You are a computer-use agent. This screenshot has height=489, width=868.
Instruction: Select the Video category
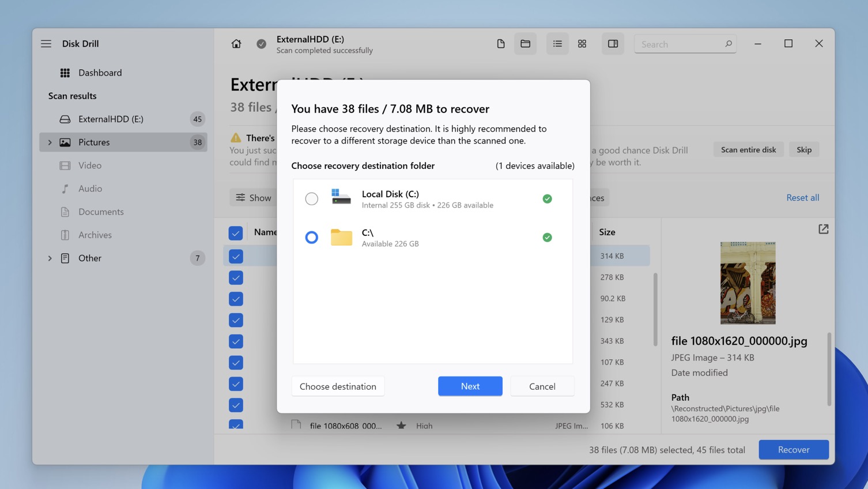(x=123, y=165)
